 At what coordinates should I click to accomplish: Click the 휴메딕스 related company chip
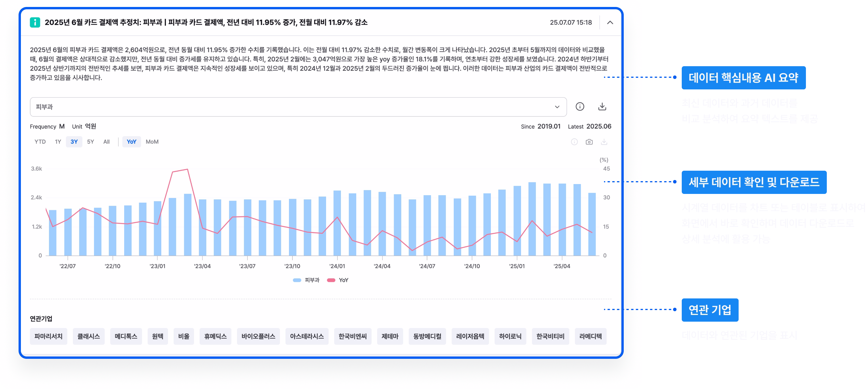pyautogui.click(x=215, y=336)
